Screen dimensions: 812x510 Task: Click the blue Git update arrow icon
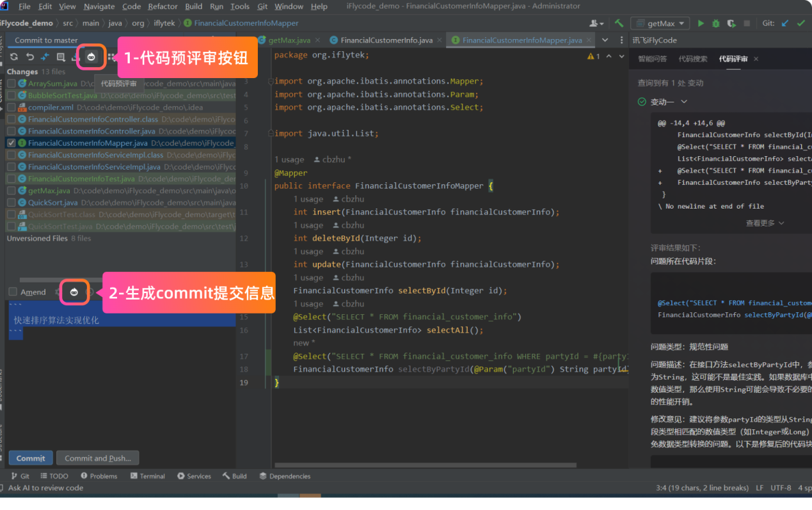coord(785,23)
